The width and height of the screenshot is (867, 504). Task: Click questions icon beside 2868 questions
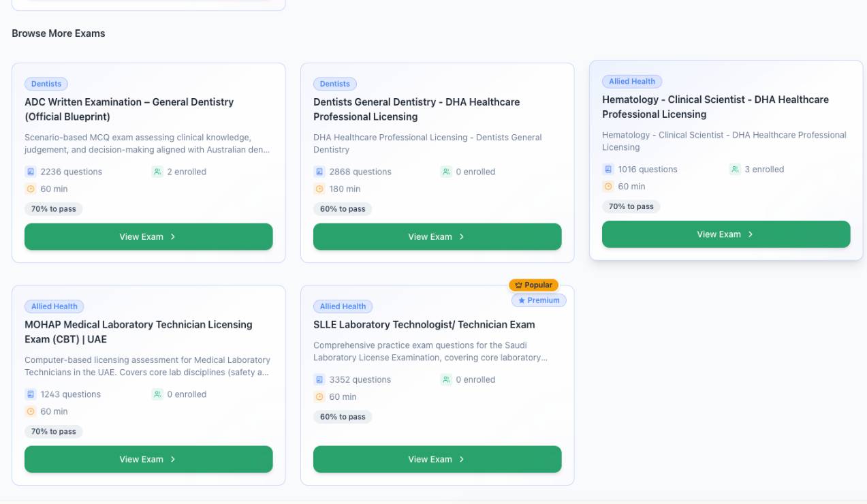[319, 172]
